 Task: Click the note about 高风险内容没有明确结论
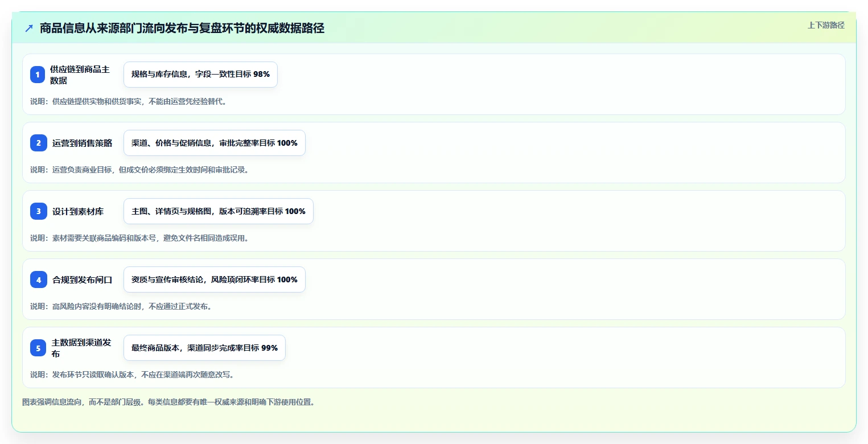121,306
